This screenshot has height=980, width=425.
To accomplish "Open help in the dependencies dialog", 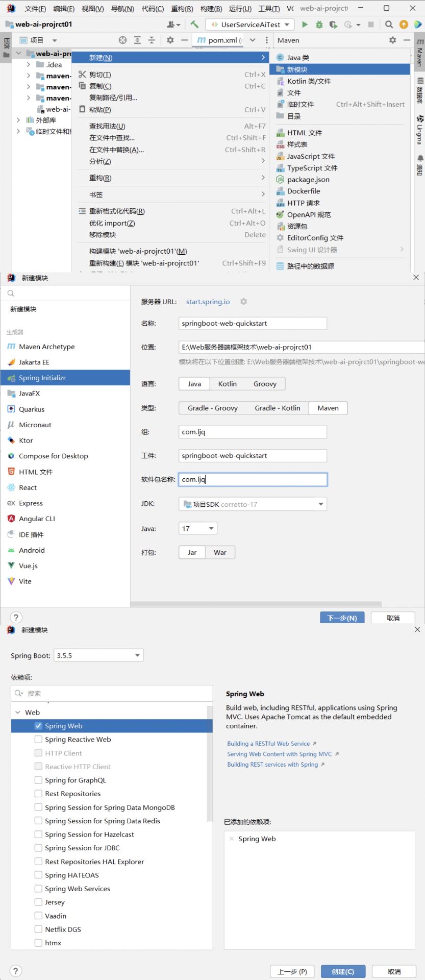I will (x=16, y=971).
